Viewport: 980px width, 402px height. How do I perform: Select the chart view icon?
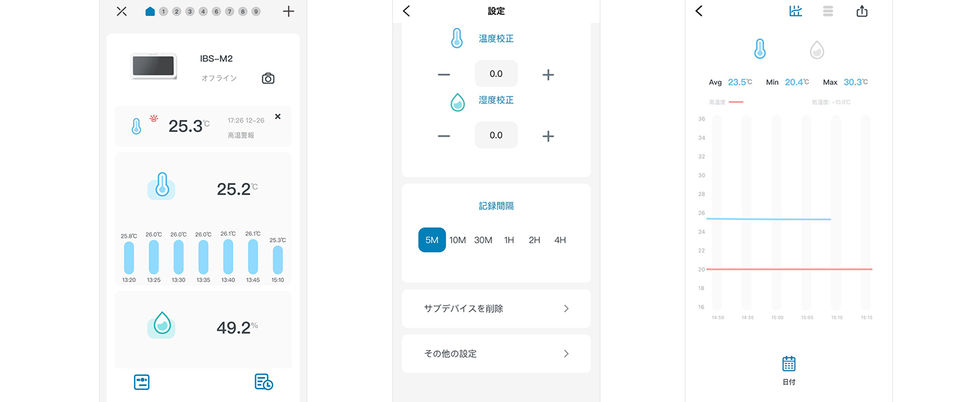(795, 11)
